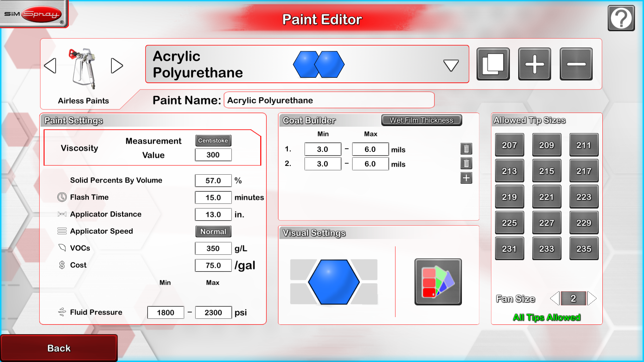Open the color palette picker icon
The height and width of the screenshot is (362, 644).
(438, 282)
